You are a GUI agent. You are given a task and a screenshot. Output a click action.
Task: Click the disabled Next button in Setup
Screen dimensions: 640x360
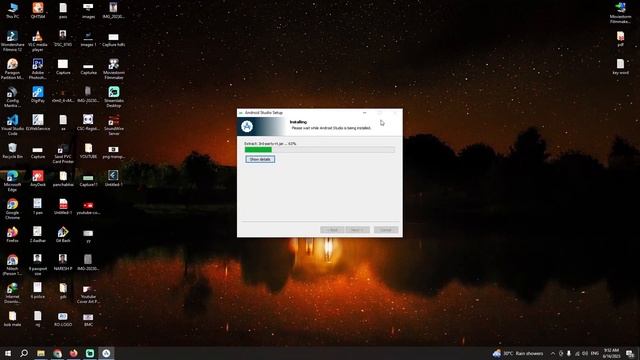click(357, 230)
